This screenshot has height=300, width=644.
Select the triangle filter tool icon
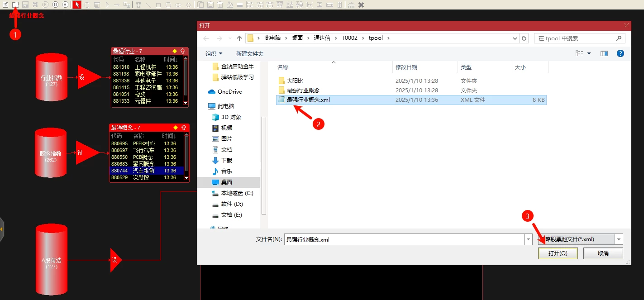(x=107, y=5)
